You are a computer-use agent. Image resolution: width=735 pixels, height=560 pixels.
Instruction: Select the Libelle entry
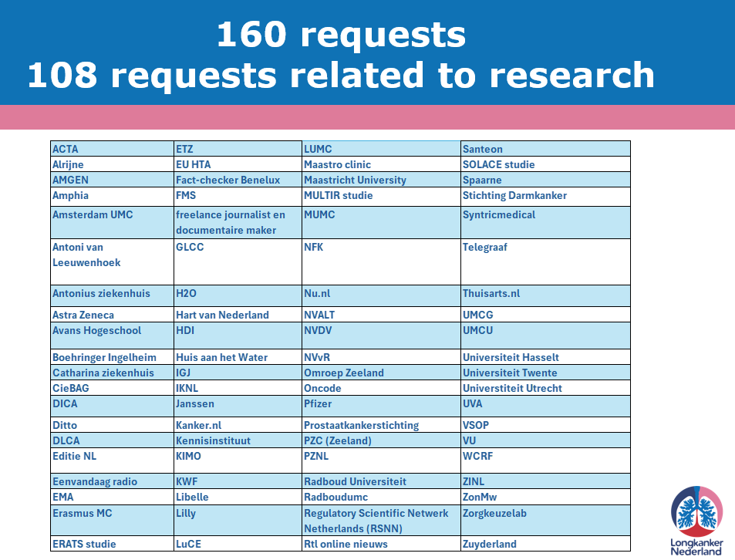pos(238,497)
